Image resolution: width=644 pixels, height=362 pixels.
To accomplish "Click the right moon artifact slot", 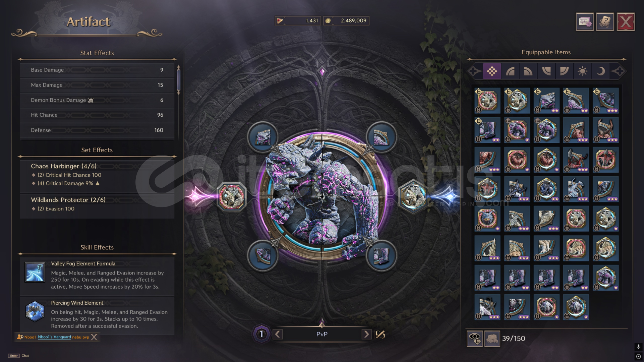I will tap(413, 196).
